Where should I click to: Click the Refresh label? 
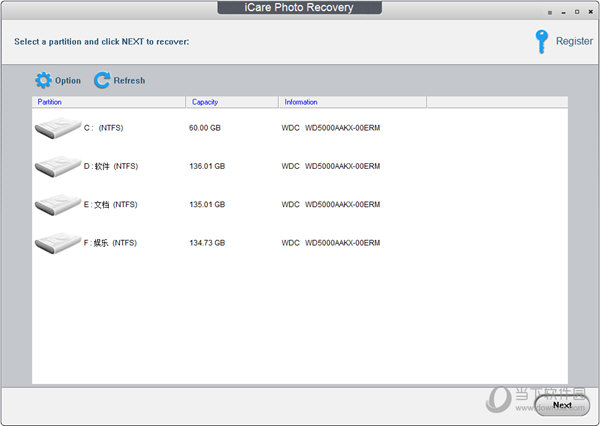click(x=129, y=81)
